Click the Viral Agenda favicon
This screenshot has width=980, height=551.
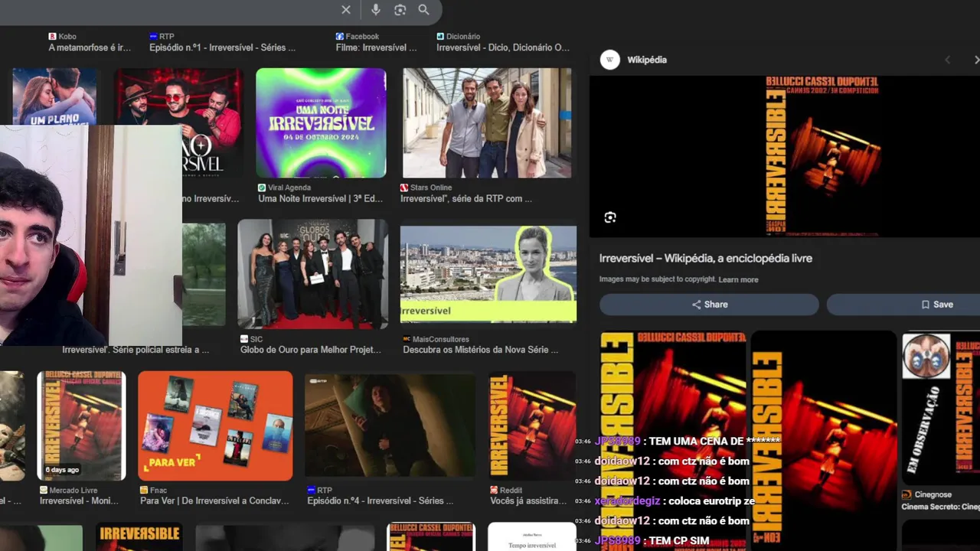coord(262,187)
